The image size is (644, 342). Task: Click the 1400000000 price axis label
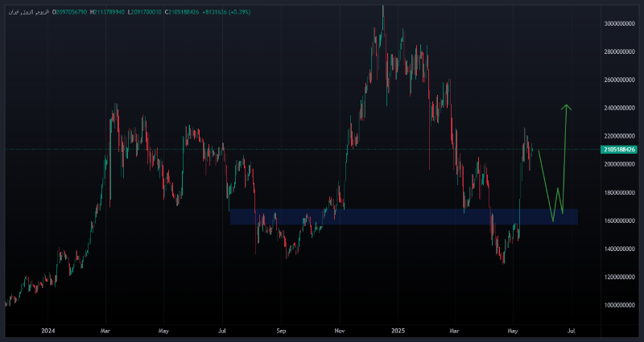[620, 249]
